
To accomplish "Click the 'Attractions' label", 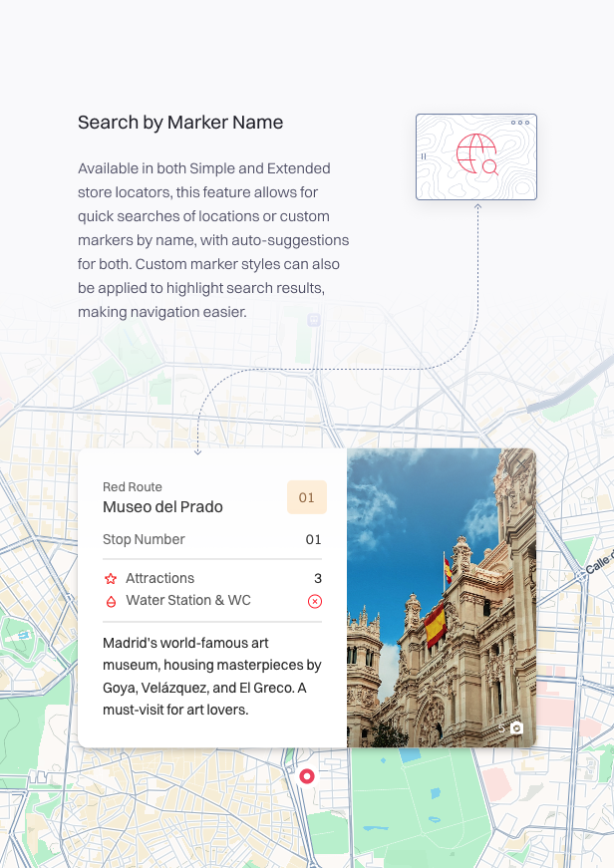I will [160, 578].
